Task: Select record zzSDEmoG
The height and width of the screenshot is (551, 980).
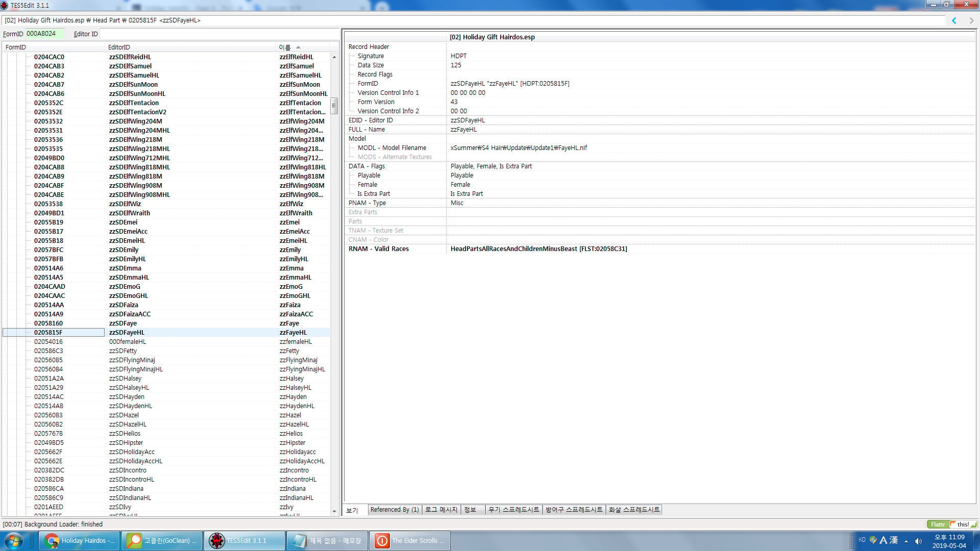Action: click(166, 286)
